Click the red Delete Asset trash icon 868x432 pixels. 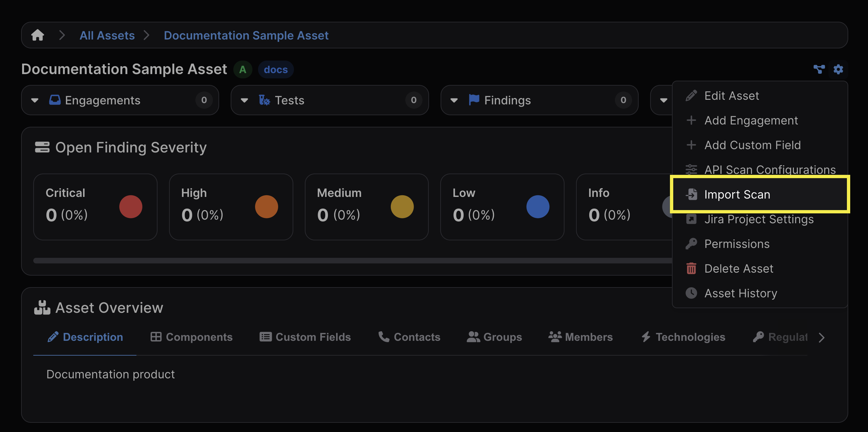[691, 268]
